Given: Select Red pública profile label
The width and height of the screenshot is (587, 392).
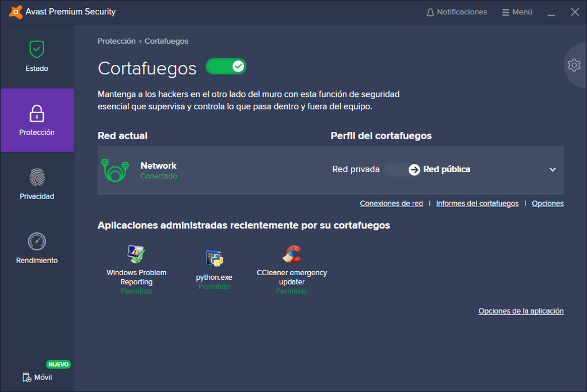Looking at the screenshot, I should click(447, 169).
